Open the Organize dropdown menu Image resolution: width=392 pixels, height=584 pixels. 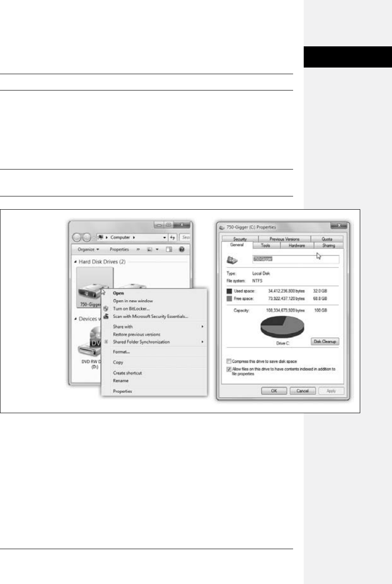point(88,249)
